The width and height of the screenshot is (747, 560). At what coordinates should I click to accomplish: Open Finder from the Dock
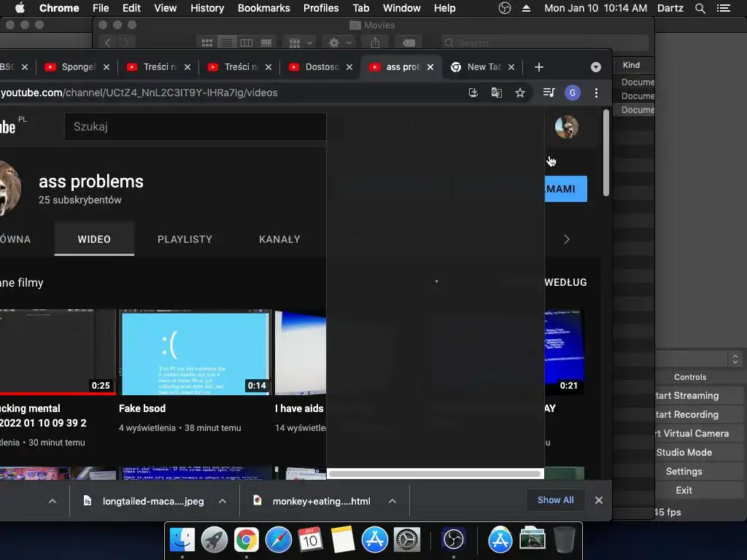182,540
